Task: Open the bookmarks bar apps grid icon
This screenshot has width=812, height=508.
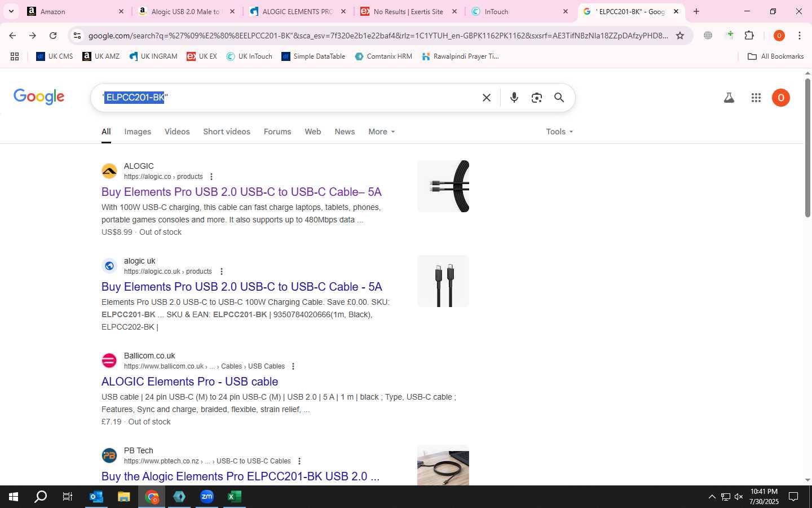Action: click(x=15, y=56)
